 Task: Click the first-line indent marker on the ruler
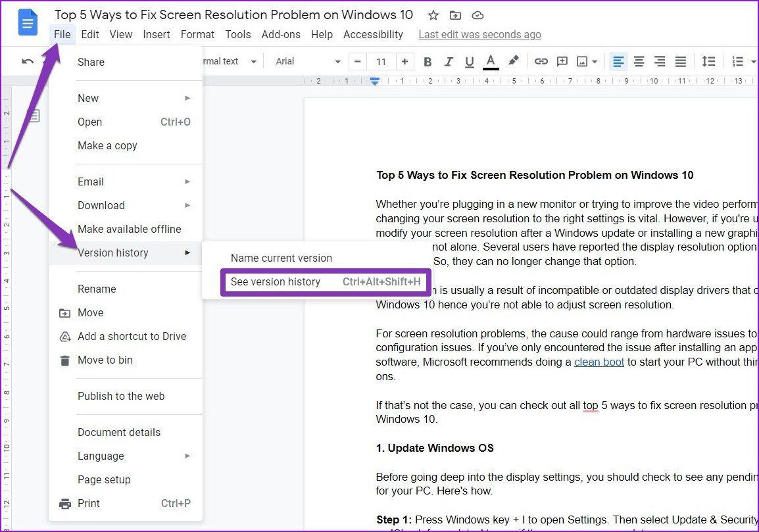[x=375, y=80]
